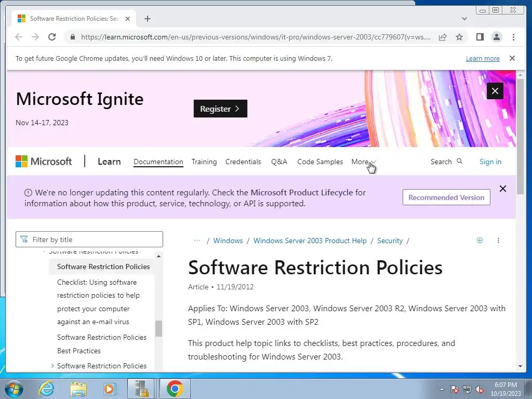This screenshot has width=532, height=399.
Task: Open the Q&A nav item
Action: (x=279, y=162)
